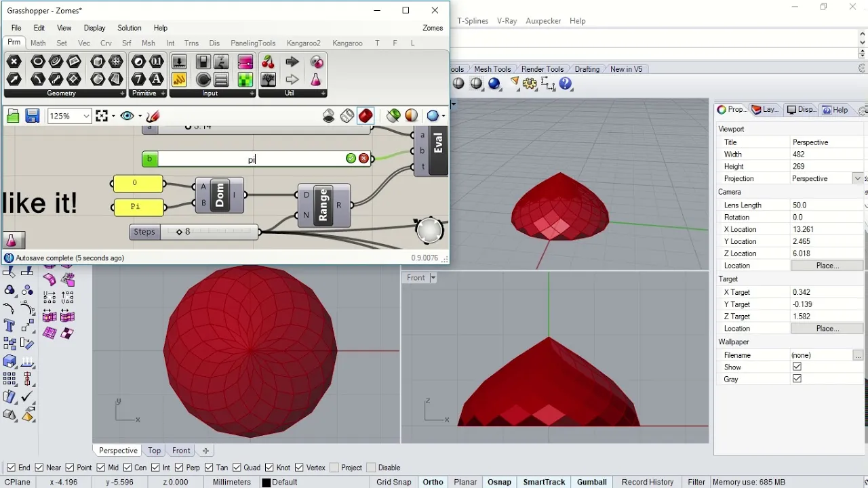This screenshot has width=868, height=488.
Task: Click the Zoom Extents icon in Grasshopper
Action: 102,116
